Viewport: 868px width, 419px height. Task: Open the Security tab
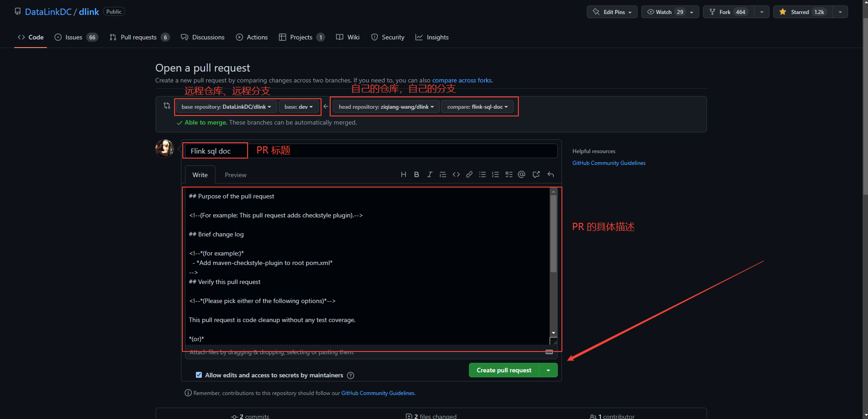pyautogui.click(x=388, y=37)
